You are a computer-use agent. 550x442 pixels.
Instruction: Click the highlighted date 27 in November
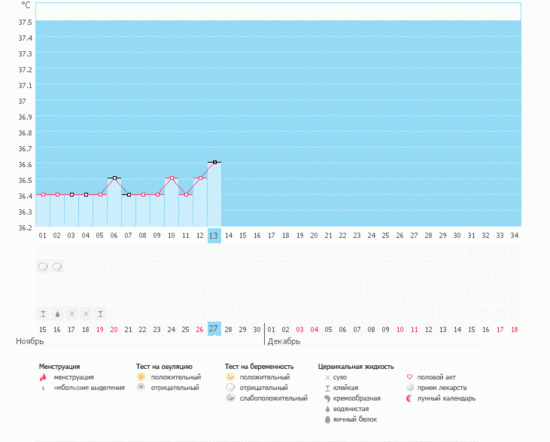point(214,329)
